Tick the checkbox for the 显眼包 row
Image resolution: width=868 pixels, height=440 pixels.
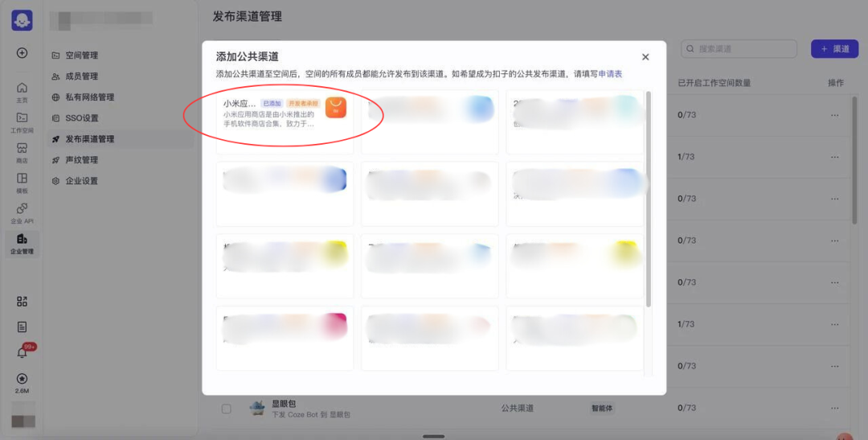coord(227,409)
